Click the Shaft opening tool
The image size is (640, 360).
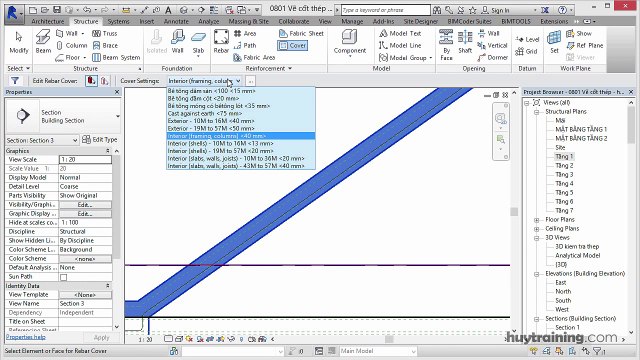pos(465,42)
